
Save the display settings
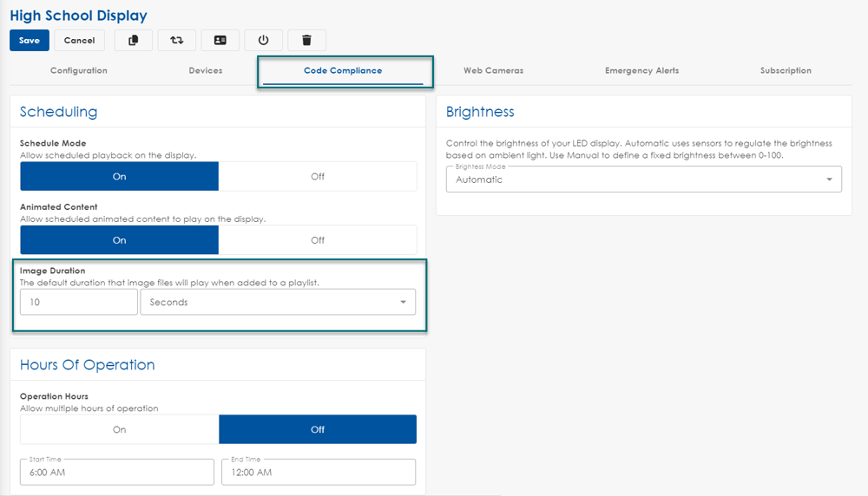point(30,40)
